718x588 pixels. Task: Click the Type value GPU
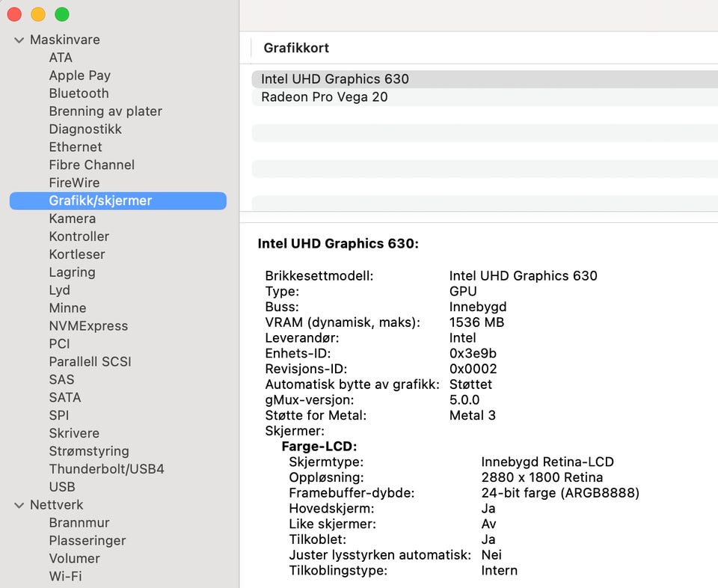tap(463, 291)
